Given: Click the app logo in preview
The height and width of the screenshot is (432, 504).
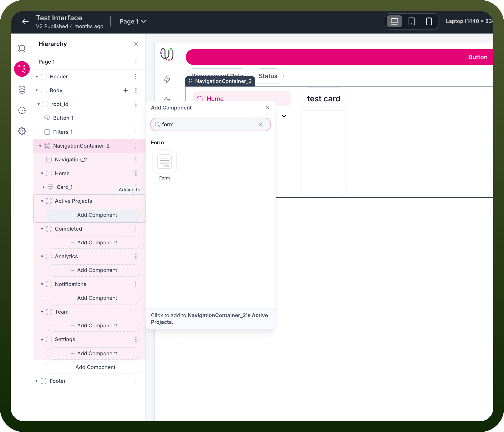Looking at the screenshot, I should [x=167, y=54].
